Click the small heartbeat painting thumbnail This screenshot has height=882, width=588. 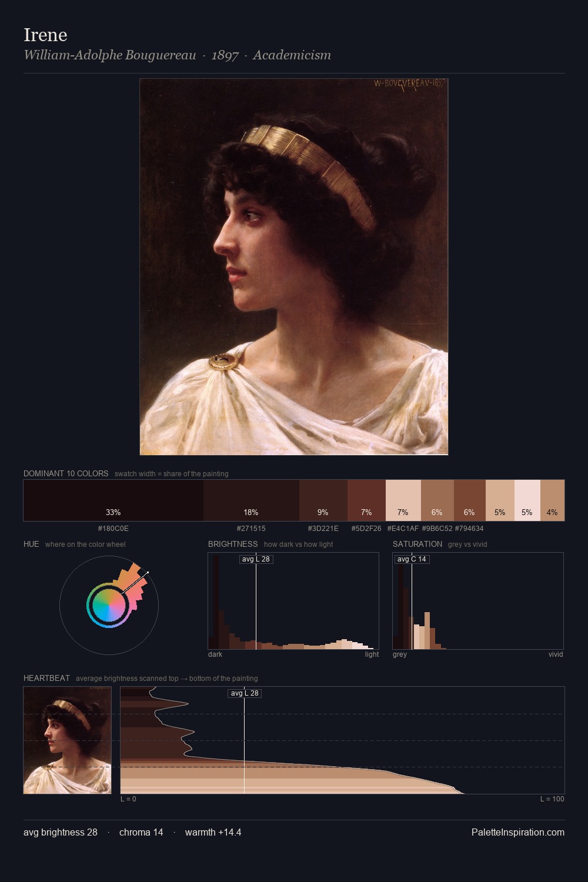[67, 740]
